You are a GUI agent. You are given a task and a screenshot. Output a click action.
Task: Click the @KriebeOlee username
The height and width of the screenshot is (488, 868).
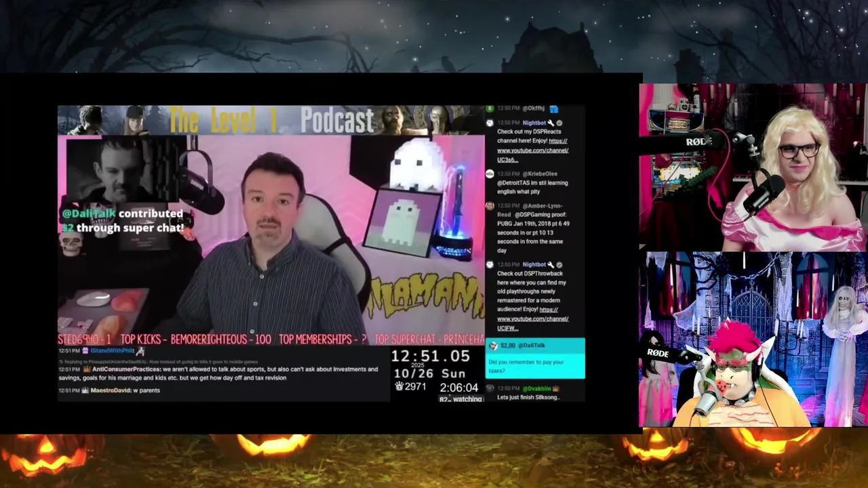(x=540, y=174)
